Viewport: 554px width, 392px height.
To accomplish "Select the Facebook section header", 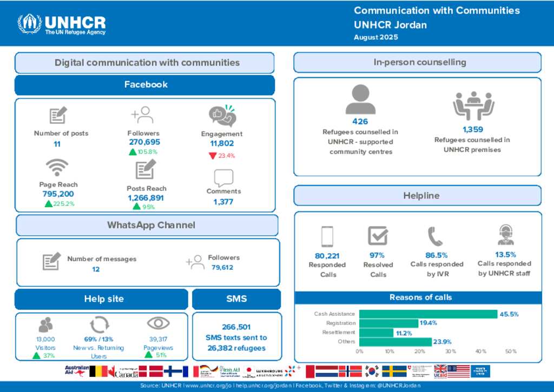I will 145,85.
